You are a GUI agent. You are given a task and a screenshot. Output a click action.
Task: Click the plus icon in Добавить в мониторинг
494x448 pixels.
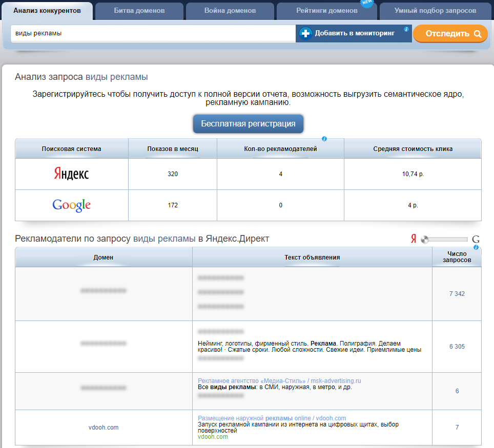(x=305, y=33)
